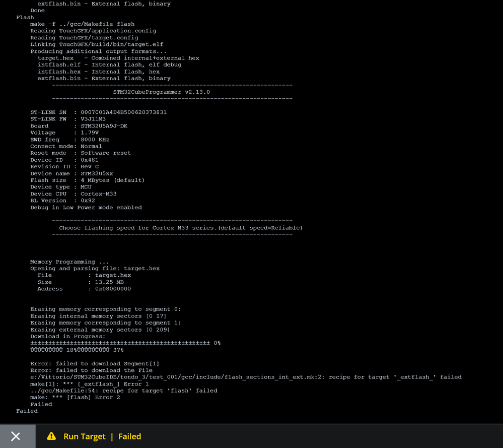Click the 'Download in Progress:' line
Screen dimensions: 503x448
[x=67, y=337]
